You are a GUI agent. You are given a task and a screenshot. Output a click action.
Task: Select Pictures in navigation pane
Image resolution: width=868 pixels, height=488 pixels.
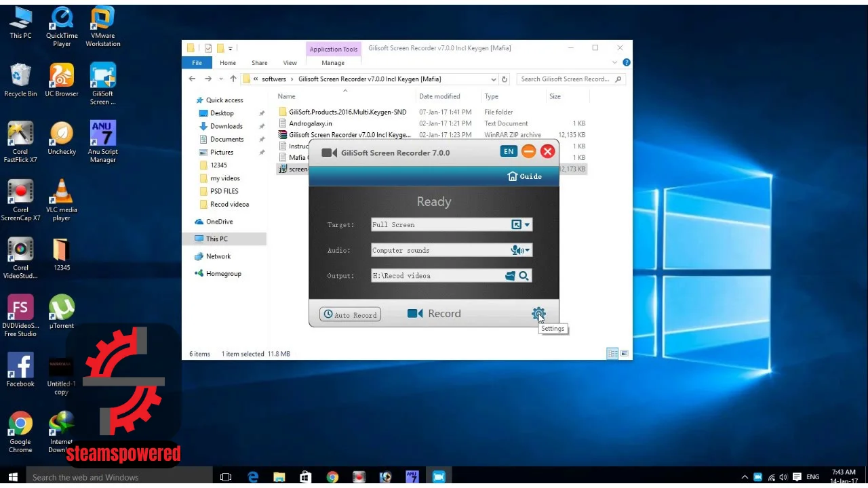[x=222, y=152]
